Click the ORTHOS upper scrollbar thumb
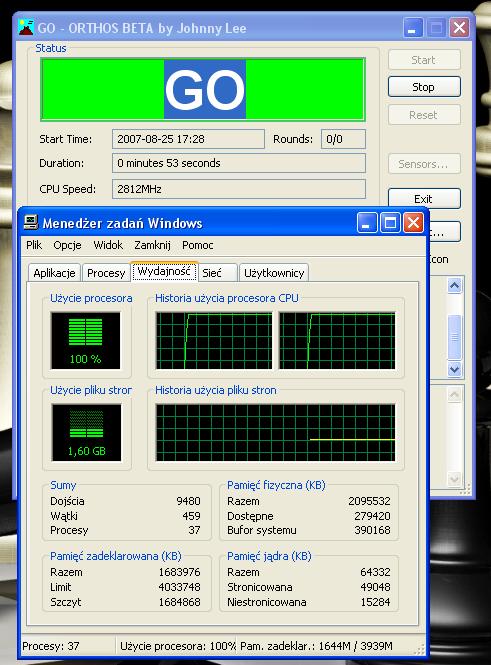This screenshot has width=491, height=665. click(x=455, y=337)
